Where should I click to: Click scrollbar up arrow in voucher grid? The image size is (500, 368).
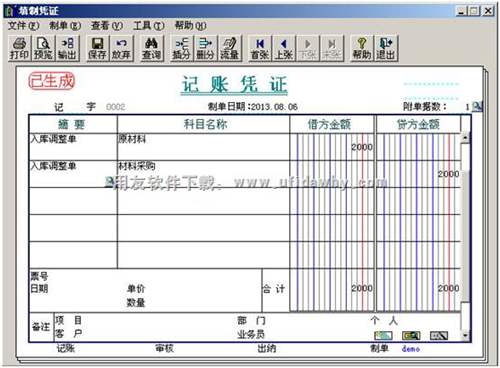[465, 137]
